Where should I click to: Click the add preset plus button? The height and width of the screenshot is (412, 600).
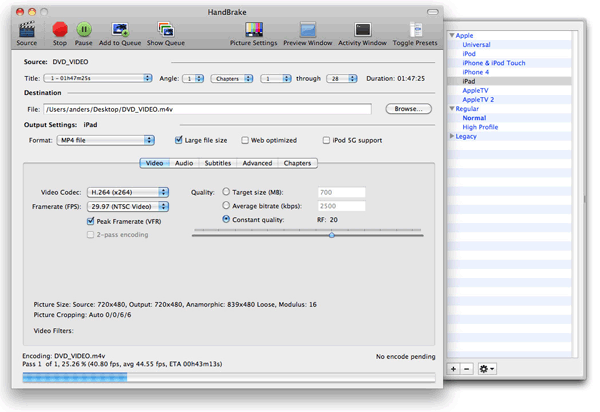pos(453,369)
